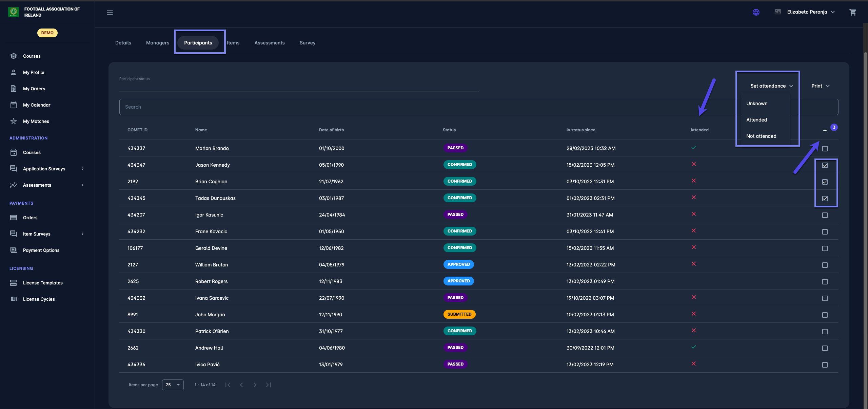868x409 pixels.
Task: Click the License Cycles sidebar icon
Action: [x=14, y=299]
